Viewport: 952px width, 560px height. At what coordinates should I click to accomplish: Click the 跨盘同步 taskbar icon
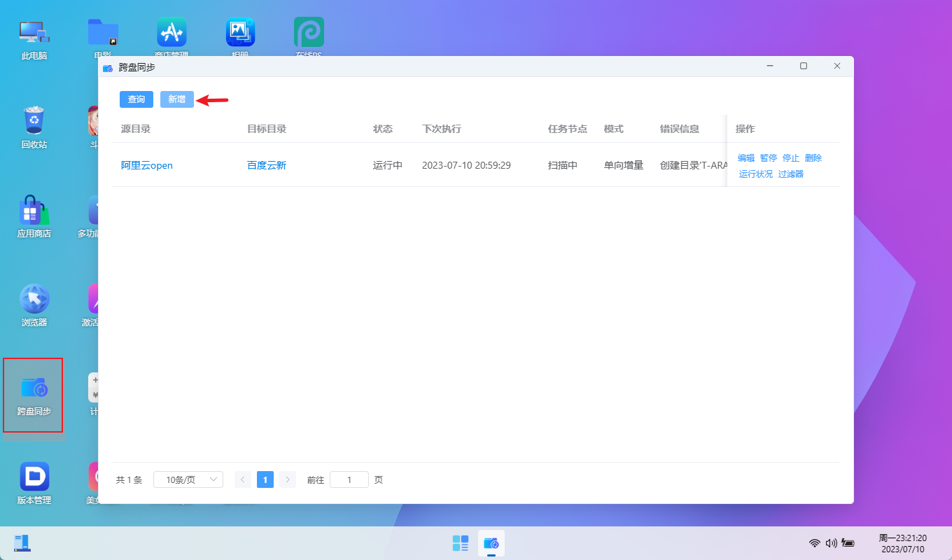pyautogui.click(x=491, y=543)
